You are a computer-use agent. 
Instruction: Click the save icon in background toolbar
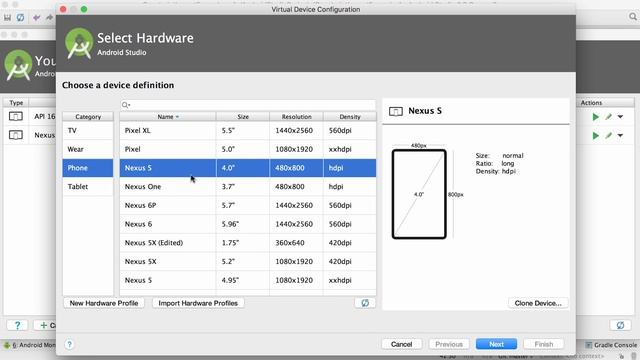(7, 18)
